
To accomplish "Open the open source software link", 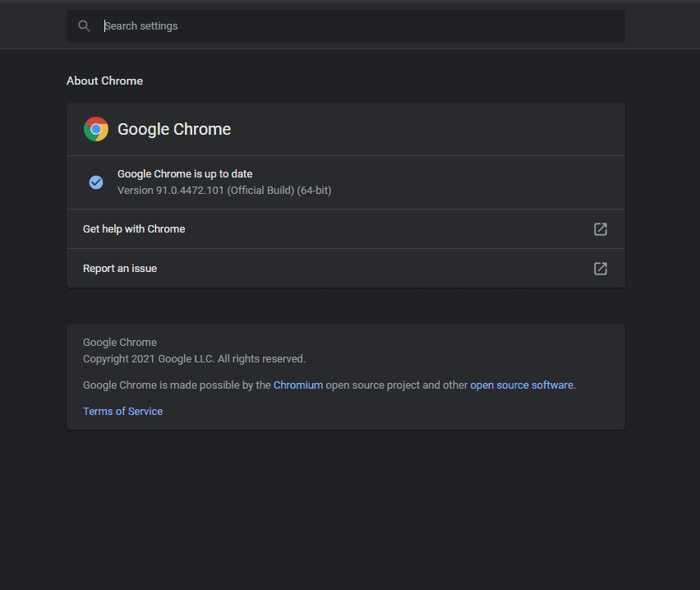I will point(522,385).
